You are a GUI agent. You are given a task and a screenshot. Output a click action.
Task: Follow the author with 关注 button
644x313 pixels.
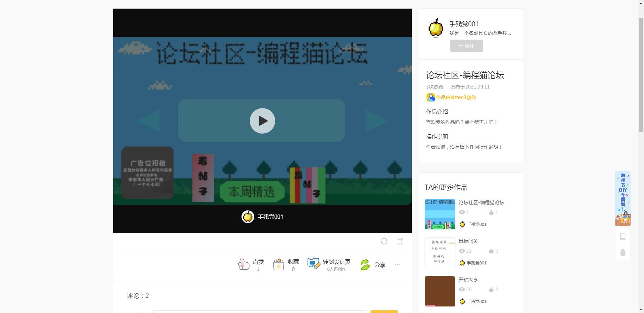[466, 46]
